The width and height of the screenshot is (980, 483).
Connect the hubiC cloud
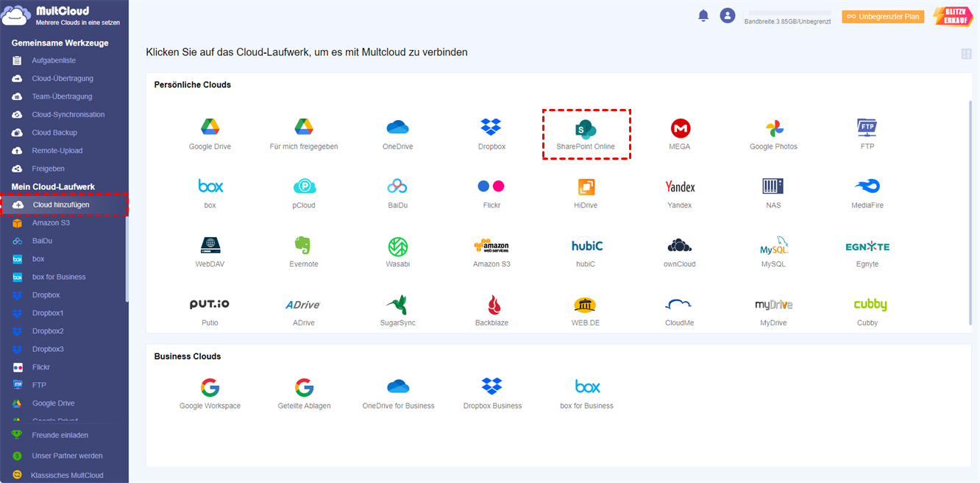coord(586,252)
